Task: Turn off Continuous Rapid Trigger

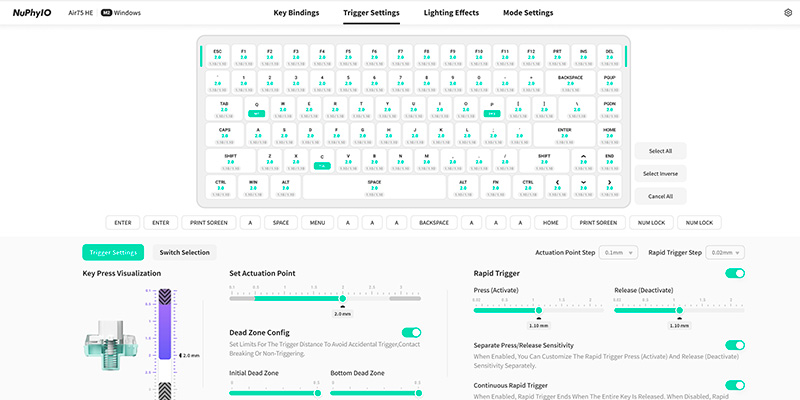Action: click(x=735, y=385)
